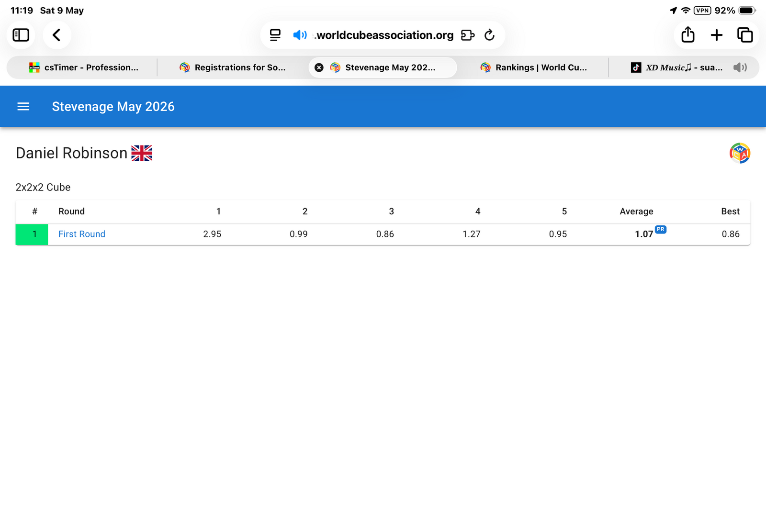The width and height of the screenshot is (766, 532).
Task: Click the Best column header
Action: (x=731, y=211)
